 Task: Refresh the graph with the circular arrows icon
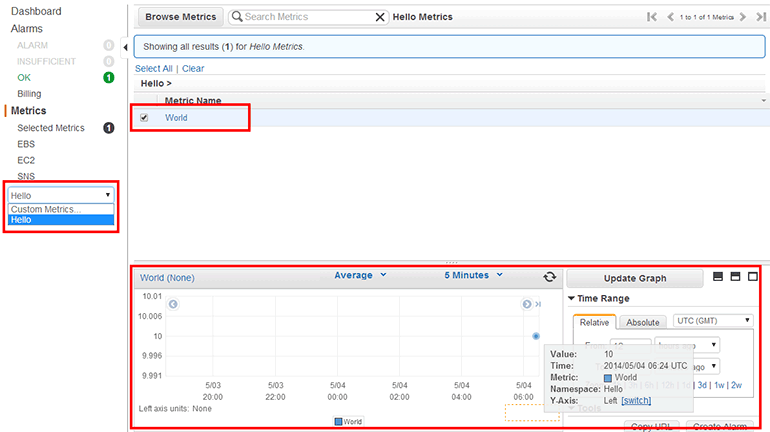[x=549, y=277]
